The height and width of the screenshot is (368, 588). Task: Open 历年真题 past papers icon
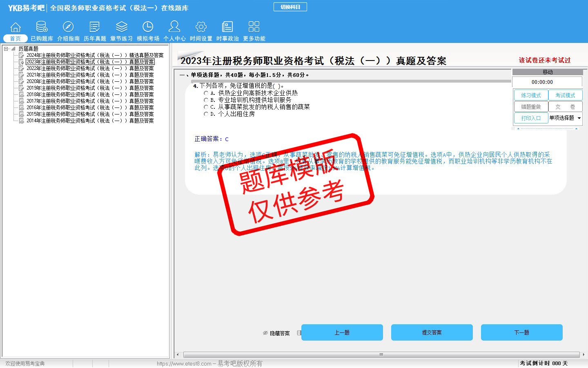pyautogui.click(x=95, y=27)
